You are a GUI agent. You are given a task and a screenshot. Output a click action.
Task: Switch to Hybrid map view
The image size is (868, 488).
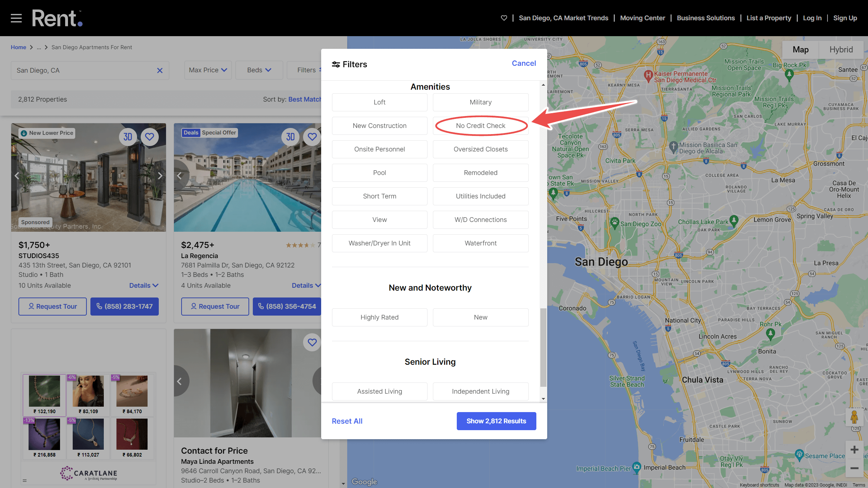(x=841, y=50)
